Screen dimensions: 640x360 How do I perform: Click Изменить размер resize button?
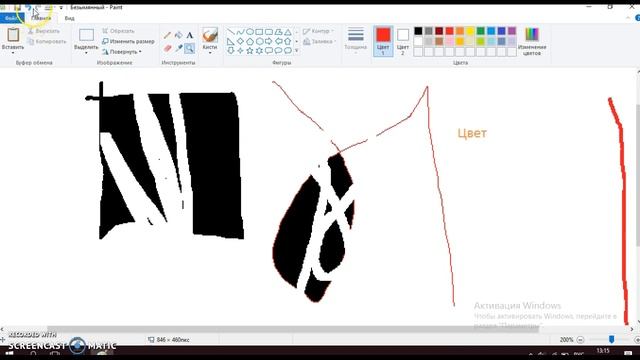click(x=128, y=41)
